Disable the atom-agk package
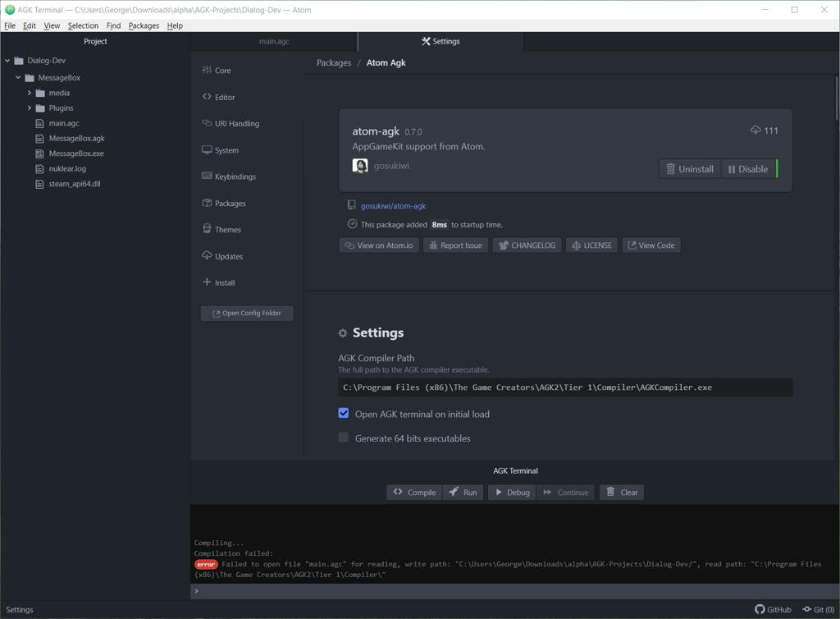This screenshot has width=840, height=619. [x=748, y=169]
